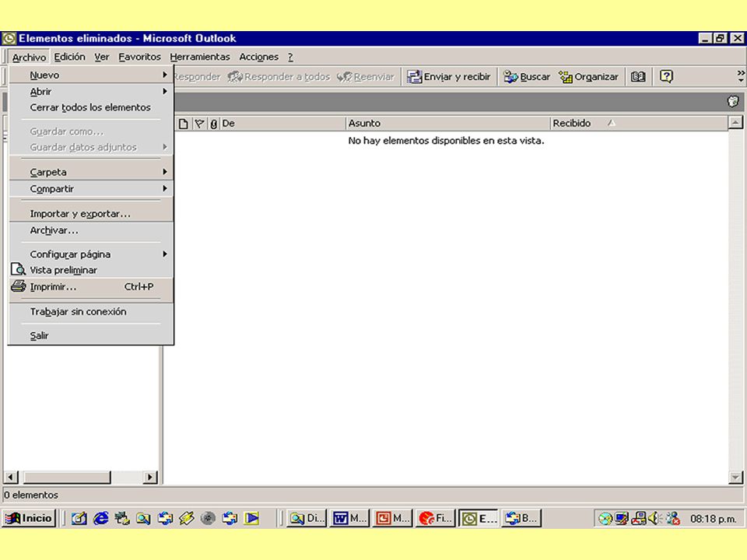Sort by the attachment paperclip column header
Screen dimensions: 747x560
(213, 124)
